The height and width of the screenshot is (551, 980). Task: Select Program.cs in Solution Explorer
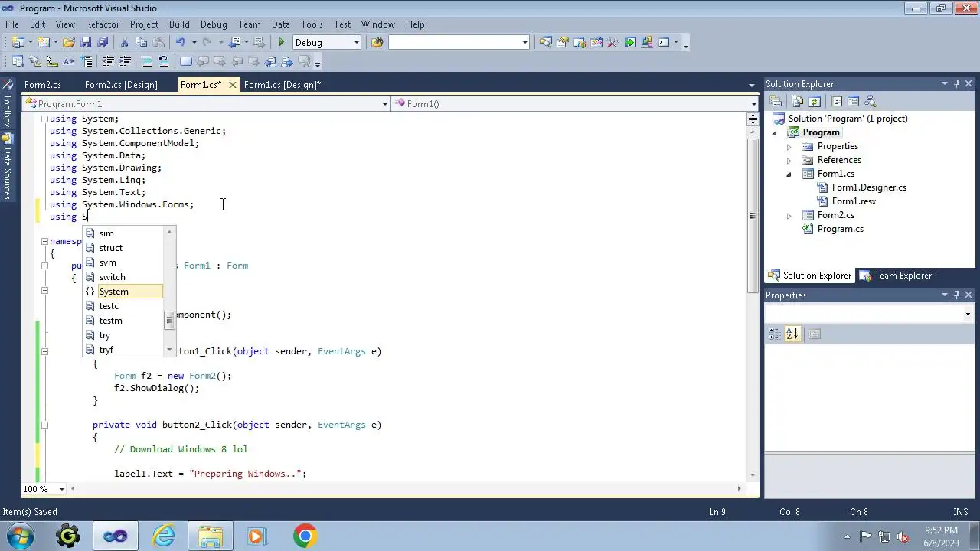pyautogui.click(x=840, y=229)
